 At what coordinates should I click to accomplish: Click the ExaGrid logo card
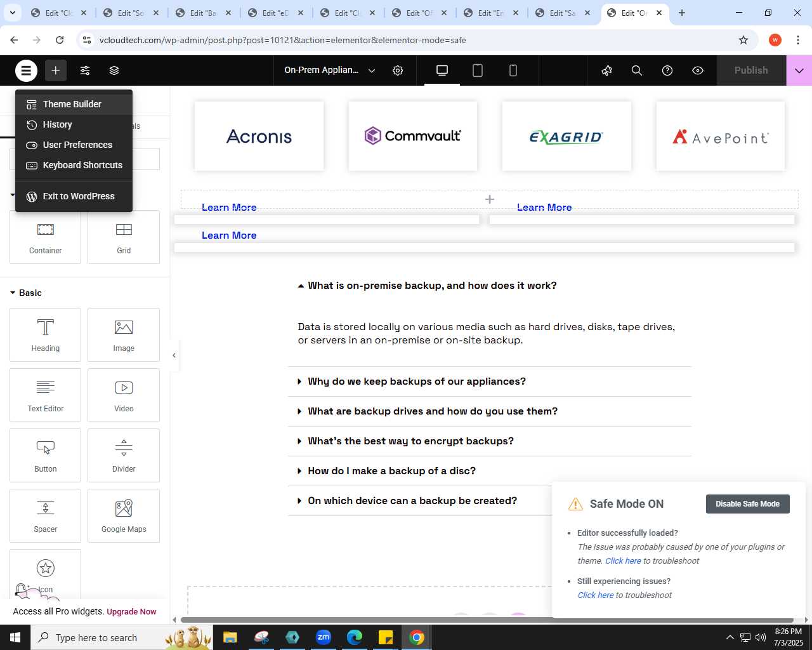(566, 136)
